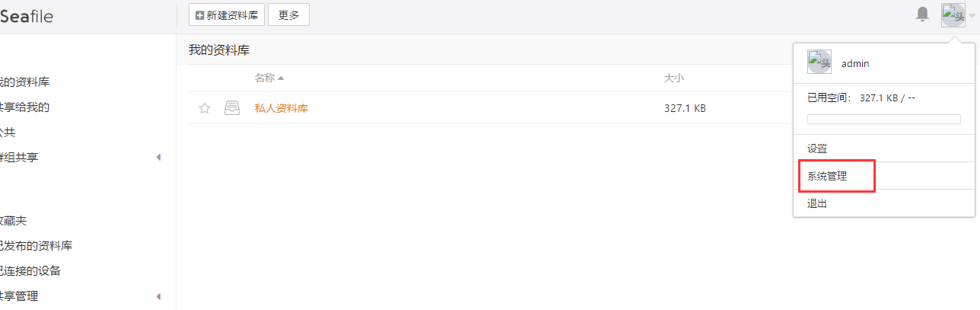Screen dimensions: 980x310
Task: Star the 私人资料库 library
Action: point(205,108)
